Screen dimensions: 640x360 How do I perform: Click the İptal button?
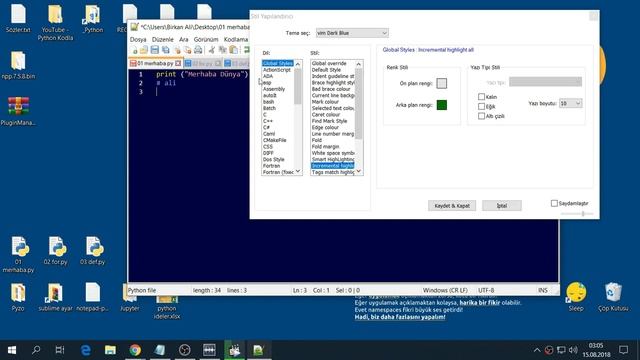502,205
